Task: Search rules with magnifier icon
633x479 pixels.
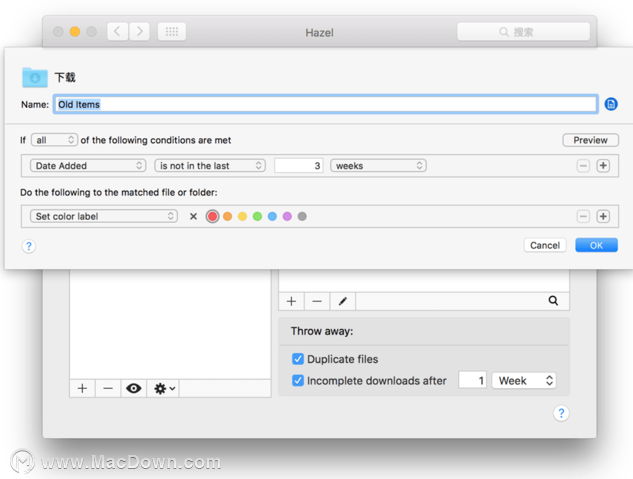Action: click(x=553, y=301)
